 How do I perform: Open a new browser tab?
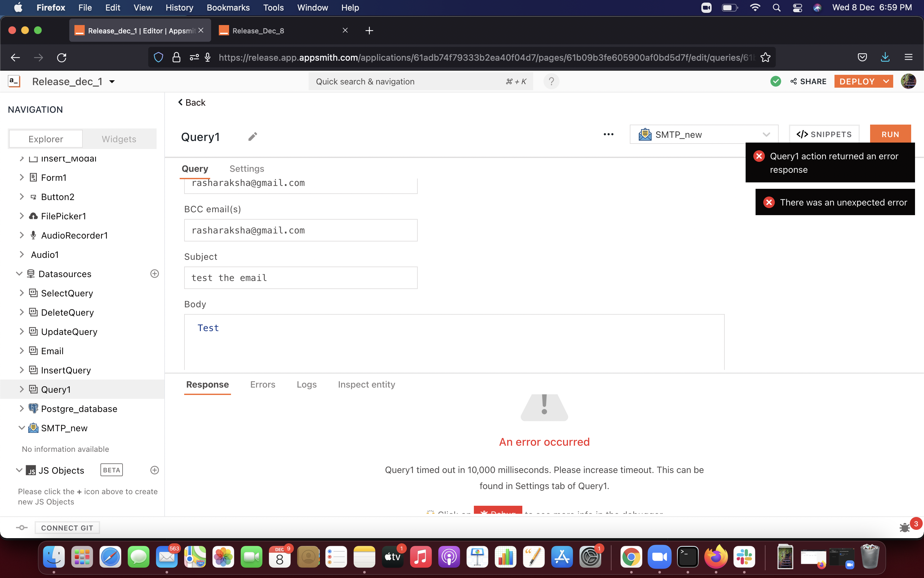tap(369, 31)
